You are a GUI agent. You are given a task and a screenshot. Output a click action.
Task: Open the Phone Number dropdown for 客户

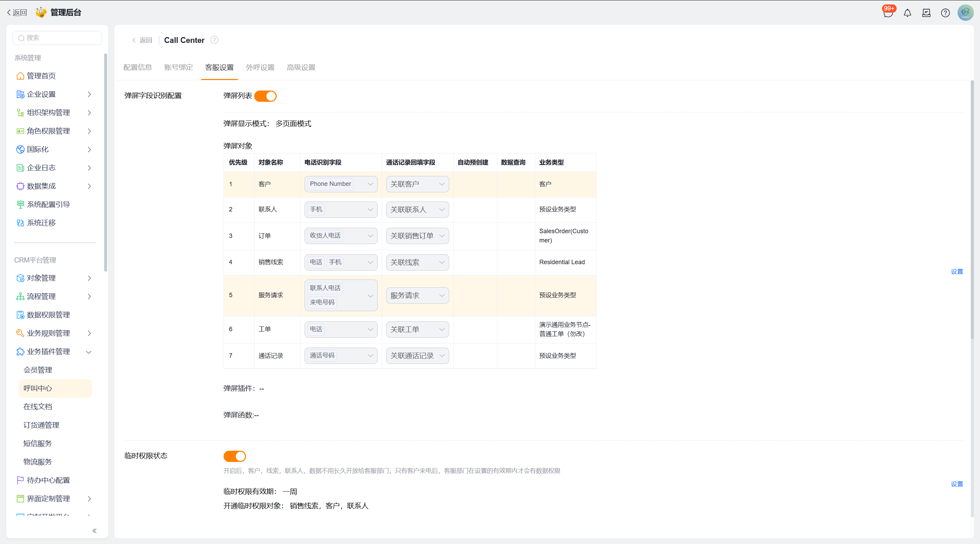[x=341, y=184]
